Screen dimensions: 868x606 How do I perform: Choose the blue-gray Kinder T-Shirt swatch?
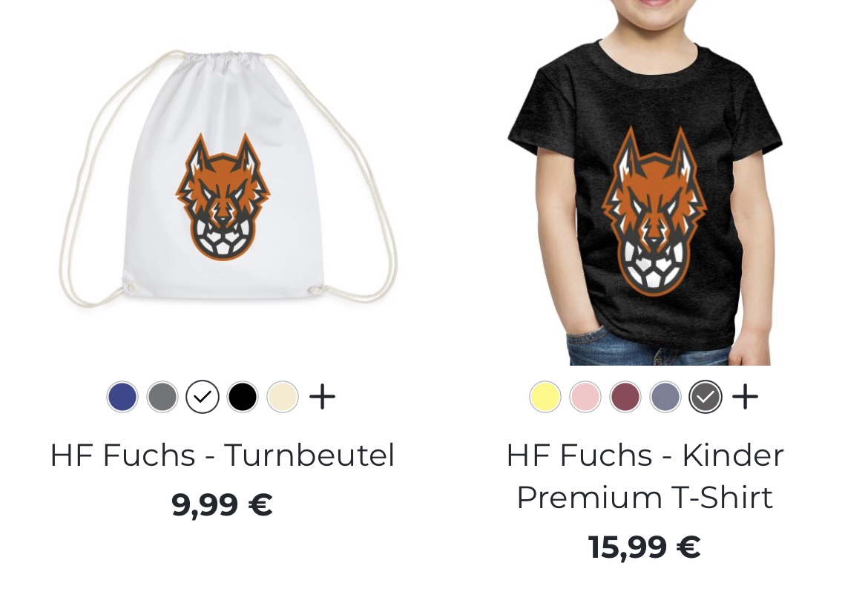(665, 397)
